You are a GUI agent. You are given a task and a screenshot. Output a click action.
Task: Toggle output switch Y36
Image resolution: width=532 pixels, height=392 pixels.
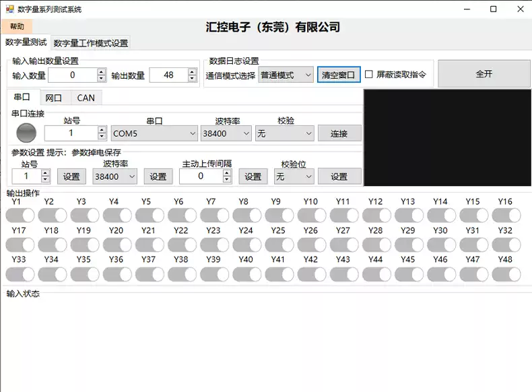click(x=117, y=274)
